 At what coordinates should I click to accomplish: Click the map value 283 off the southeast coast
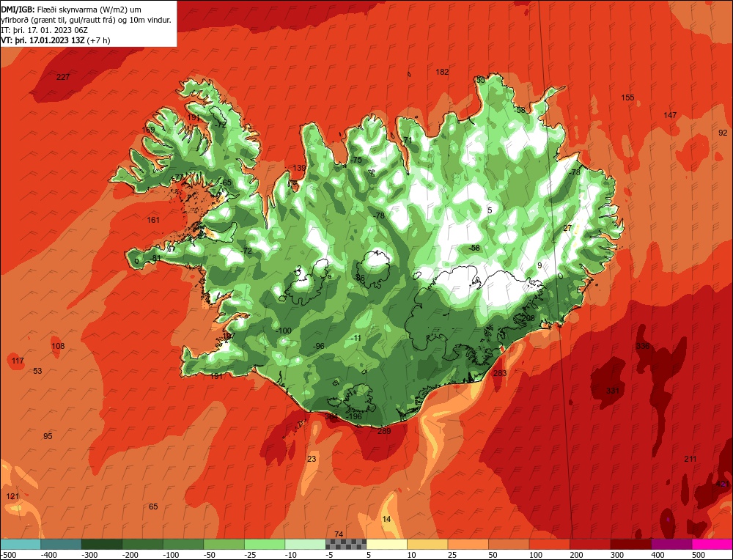(500, 373)
